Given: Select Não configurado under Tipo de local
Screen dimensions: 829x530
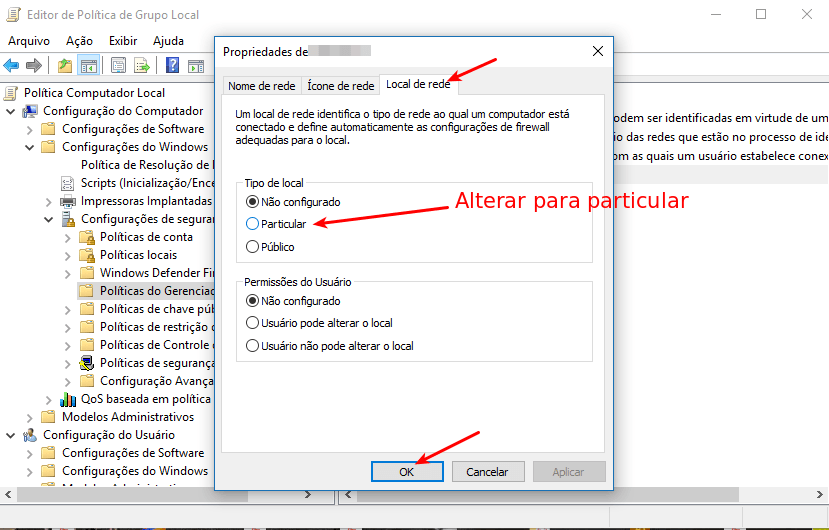Looking at the screenshot, I should coord(252,202).
